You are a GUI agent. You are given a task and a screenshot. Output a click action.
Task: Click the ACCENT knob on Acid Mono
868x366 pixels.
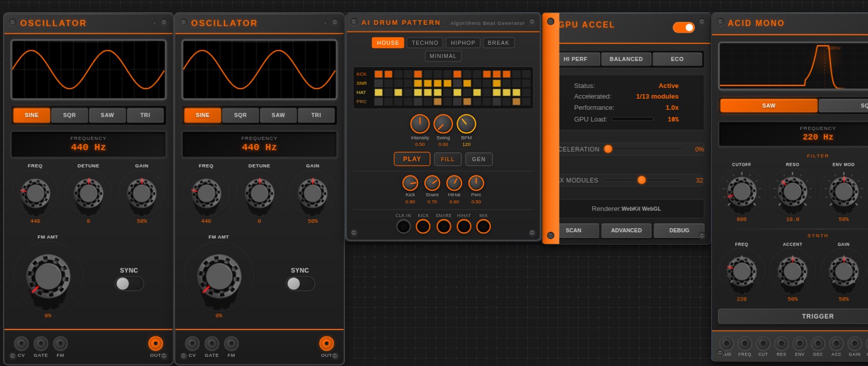pyautogui.click(x=792, y=271)
